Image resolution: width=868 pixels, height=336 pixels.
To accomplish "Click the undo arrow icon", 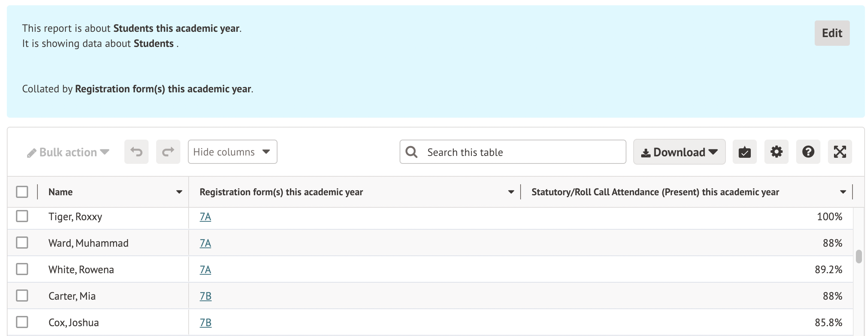I will coord(136,152).
